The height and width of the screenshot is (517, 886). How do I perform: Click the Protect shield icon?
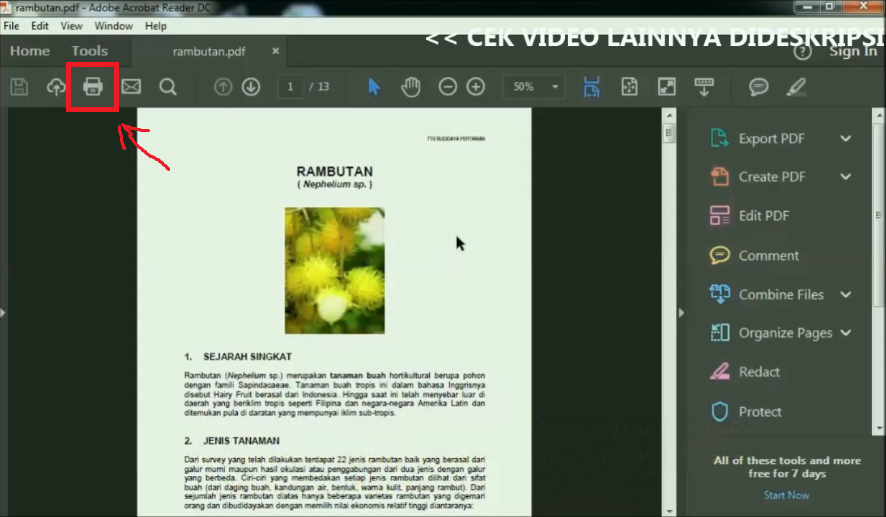719,411
